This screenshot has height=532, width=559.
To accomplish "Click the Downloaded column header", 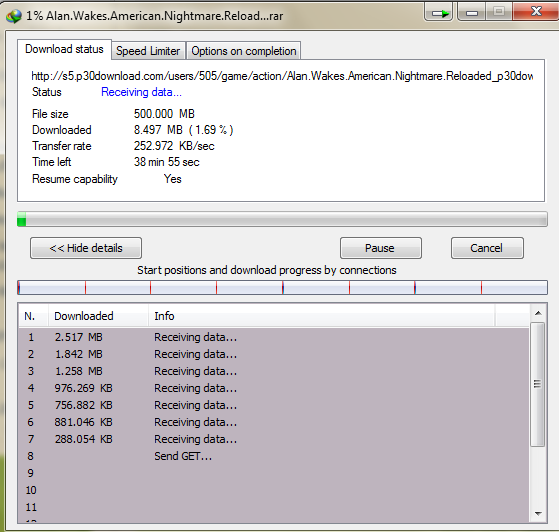I will tap(98, 316).
